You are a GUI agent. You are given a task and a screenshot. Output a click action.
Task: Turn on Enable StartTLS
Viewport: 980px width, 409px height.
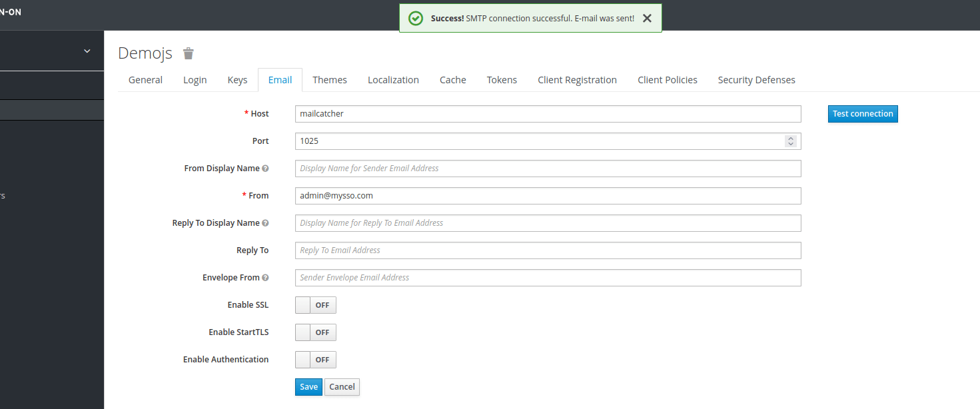tap(315, 332)
